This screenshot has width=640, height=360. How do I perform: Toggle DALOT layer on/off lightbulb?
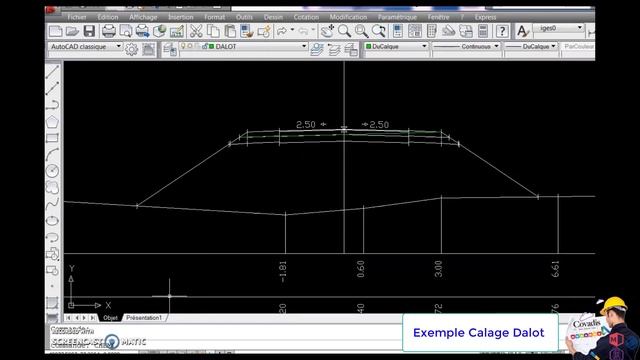tap(183, 47)
